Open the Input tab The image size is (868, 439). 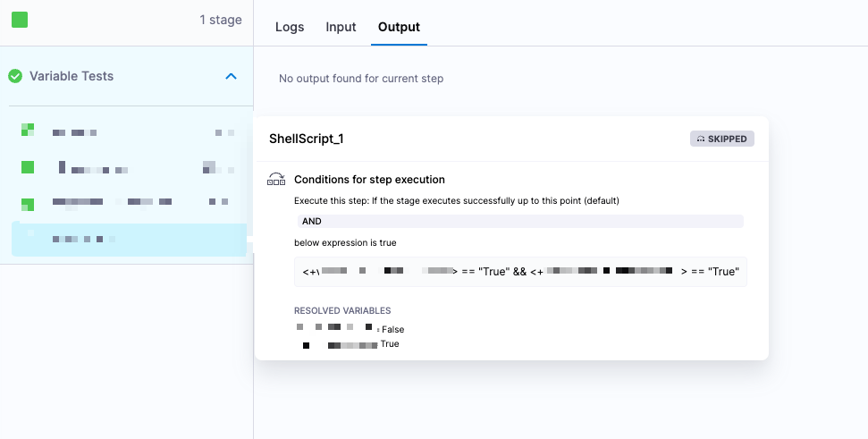tap(341, 27)
